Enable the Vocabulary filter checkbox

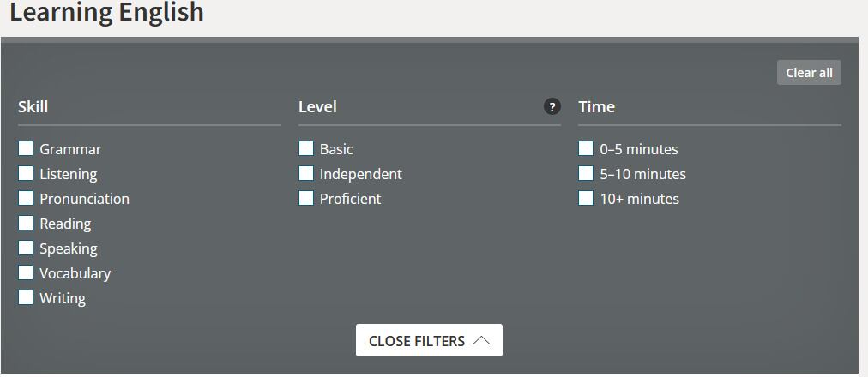pos(26,272)
